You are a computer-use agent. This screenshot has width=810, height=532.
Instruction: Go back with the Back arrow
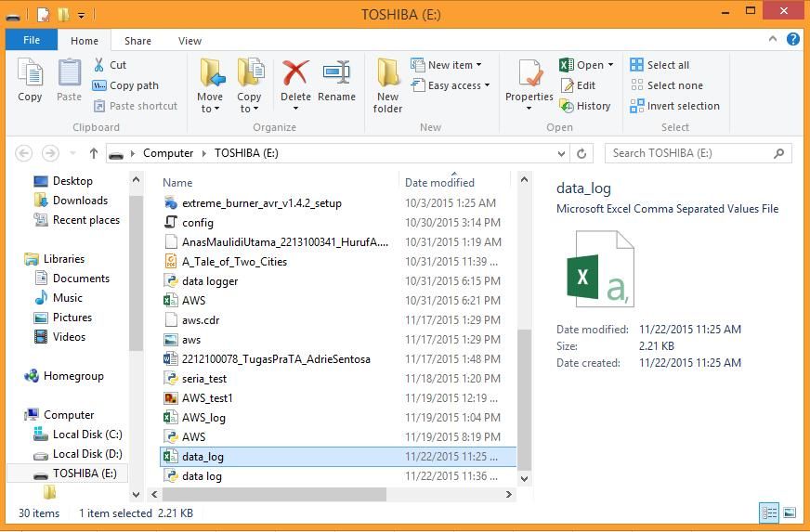23,153
